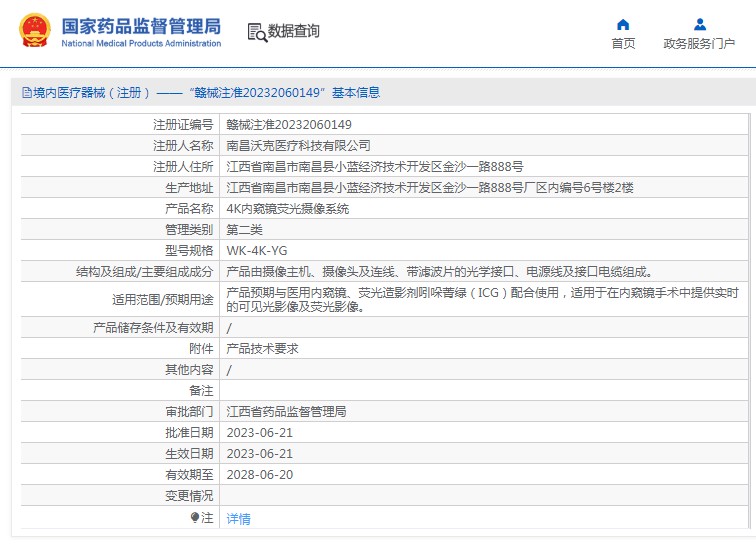Select model value WK-4K-YG
This screenshot has width=756, height=547.
tap(256, 251)
